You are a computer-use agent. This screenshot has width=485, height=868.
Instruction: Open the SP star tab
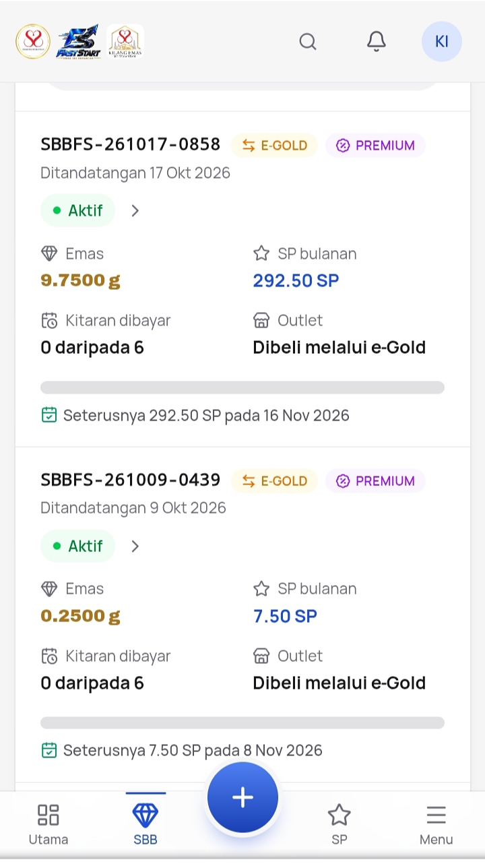click(339, 824)
